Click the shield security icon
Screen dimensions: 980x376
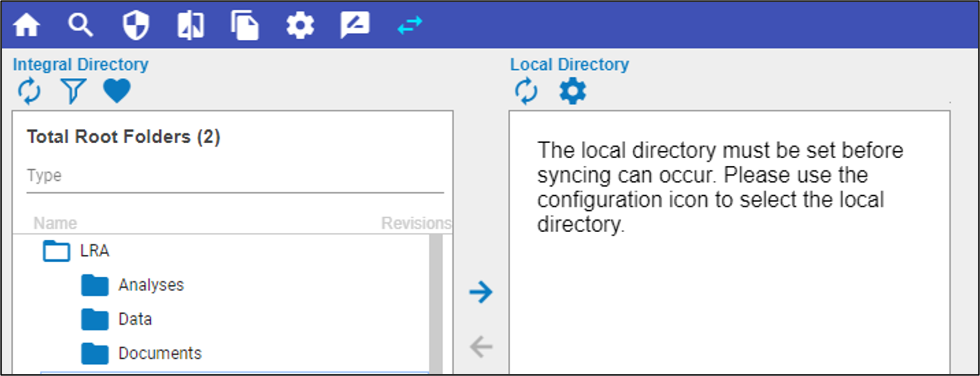click(x=136, y=25)
